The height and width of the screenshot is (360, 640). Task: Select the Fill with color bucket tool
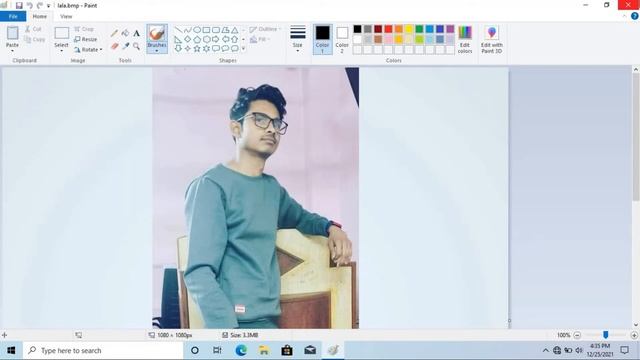(x=125, y=33)
